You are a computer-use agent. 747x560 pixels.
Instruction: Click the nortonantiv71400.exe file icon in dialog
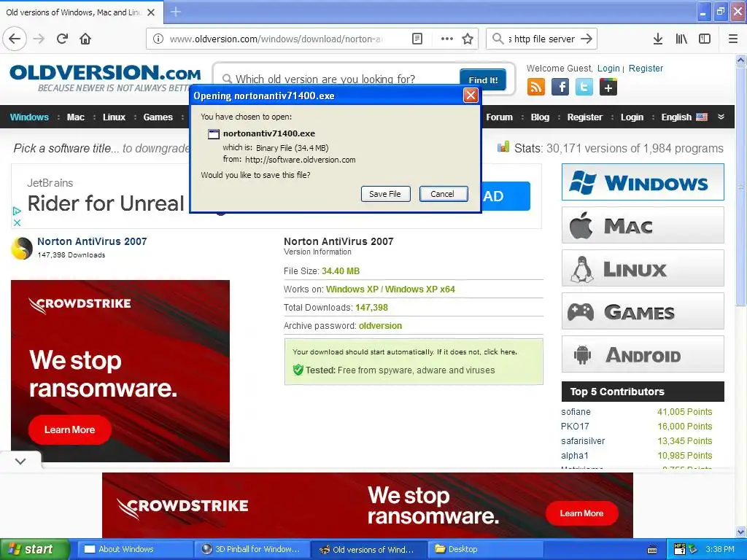tap(214, 134)
